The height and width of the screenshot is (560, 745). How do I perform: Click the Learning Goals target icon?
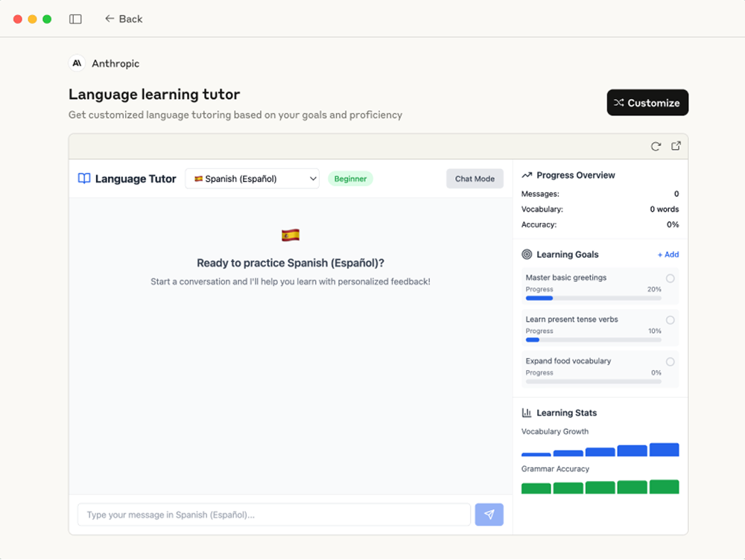click(x=527, y=255)
